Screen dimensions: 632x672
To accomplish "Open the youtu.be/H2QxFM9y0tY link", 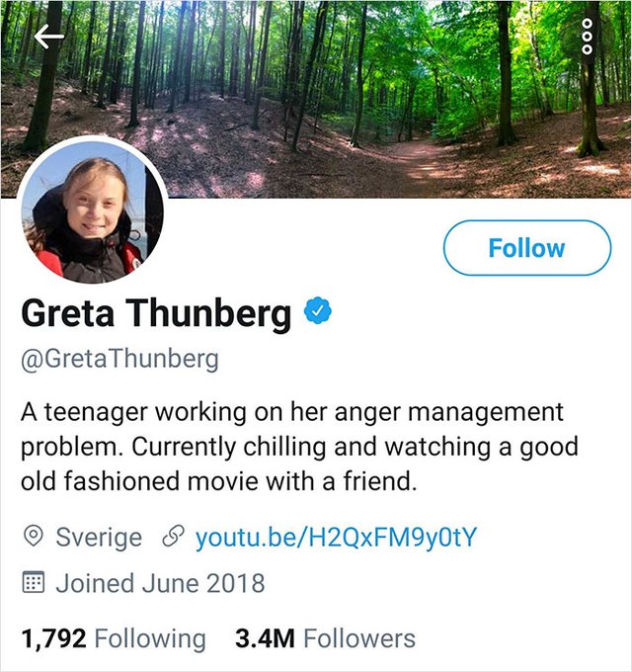I will pos(337,537).
